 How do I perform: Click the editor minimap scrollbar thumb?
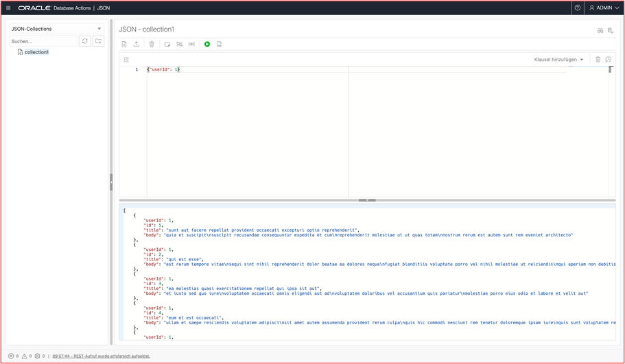click(611, 70)
